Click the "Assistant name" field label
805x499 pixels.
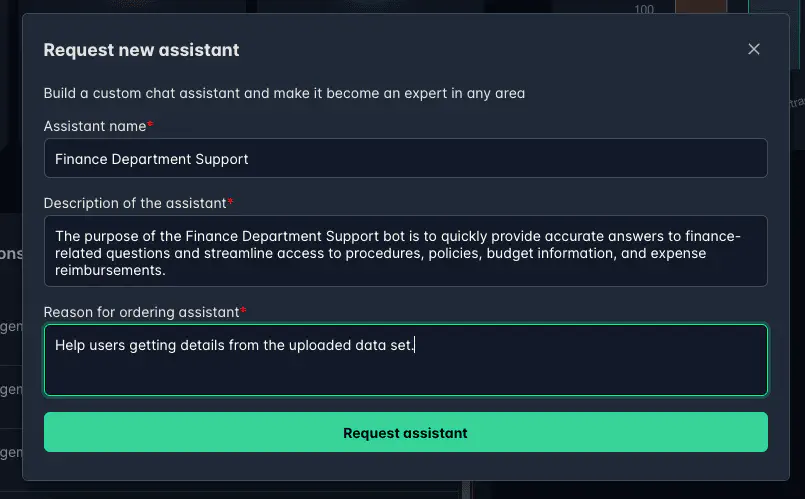click(x=94, y=126)
